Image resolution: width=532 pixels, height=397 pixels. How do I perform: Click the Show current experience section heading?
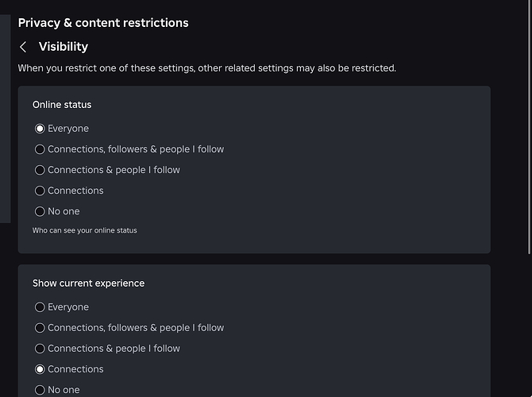pos(88,283)
